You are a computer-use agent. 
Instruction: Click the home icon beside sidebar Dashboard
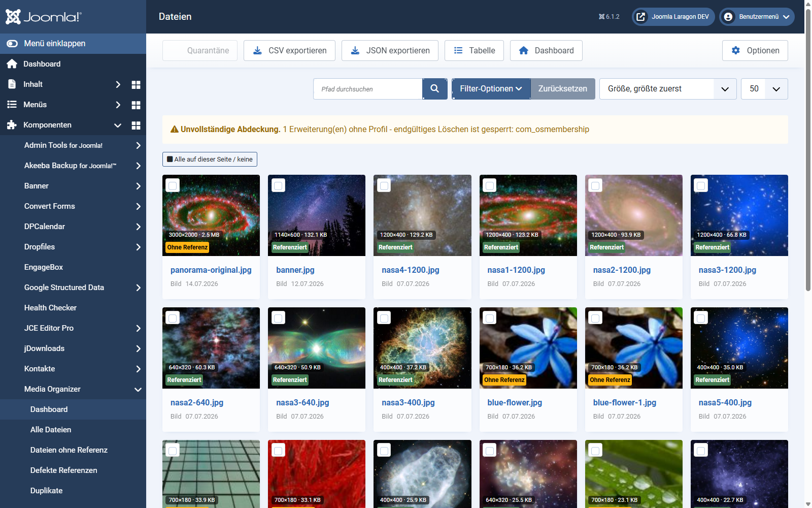click(12, 64)
